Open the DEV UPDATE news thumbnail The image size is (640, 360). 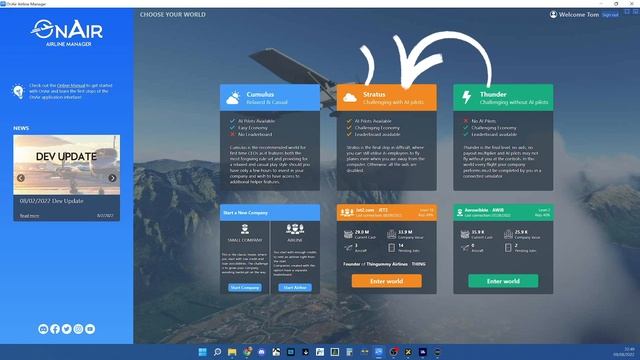67,165
